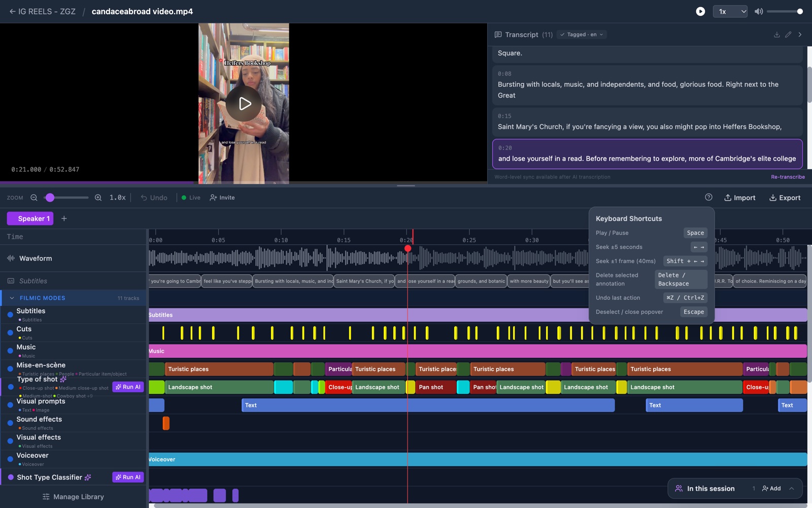Add a new speaker with the plus icon
Screen dimensions: 812x508
(x=64, y=218)
